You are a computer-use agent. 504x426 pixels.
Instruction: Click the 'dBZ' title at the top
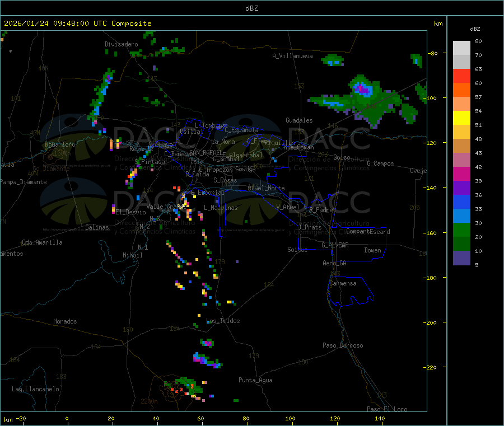tap(251, 8)
